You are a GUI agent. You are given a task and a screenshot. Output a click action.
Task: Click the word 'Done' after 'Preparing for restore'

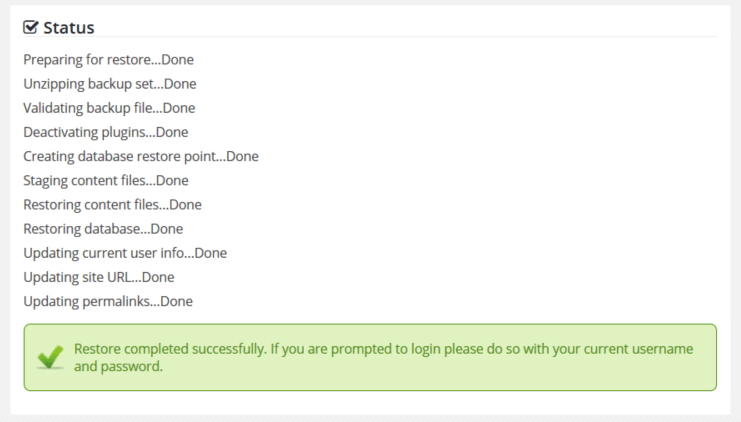pyautogui.click(x=177, y=60)
